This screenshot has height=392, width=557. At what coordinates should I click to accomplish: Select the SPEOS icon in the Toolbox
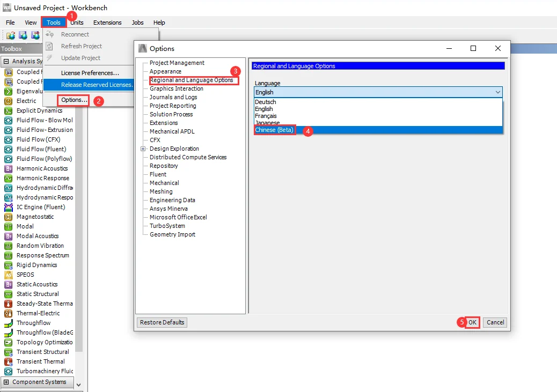coord(8,275)
